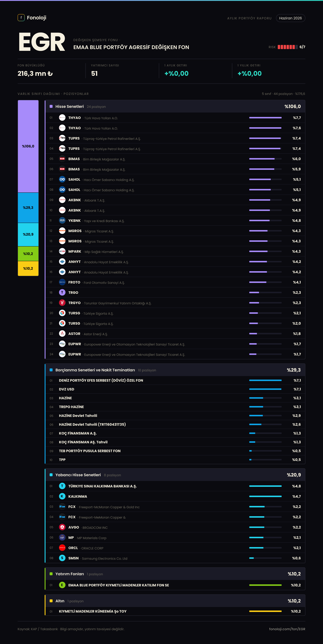
Task: Expand the Yatırım Fonları section header
Action: (x=175, y=574)
